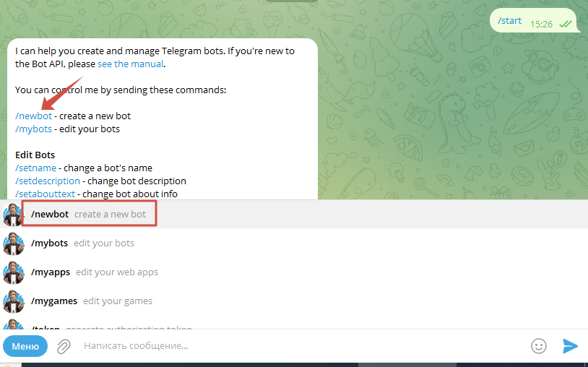
Task: Click the double-checkmark read receipt icon
Action: pos(565,25)
